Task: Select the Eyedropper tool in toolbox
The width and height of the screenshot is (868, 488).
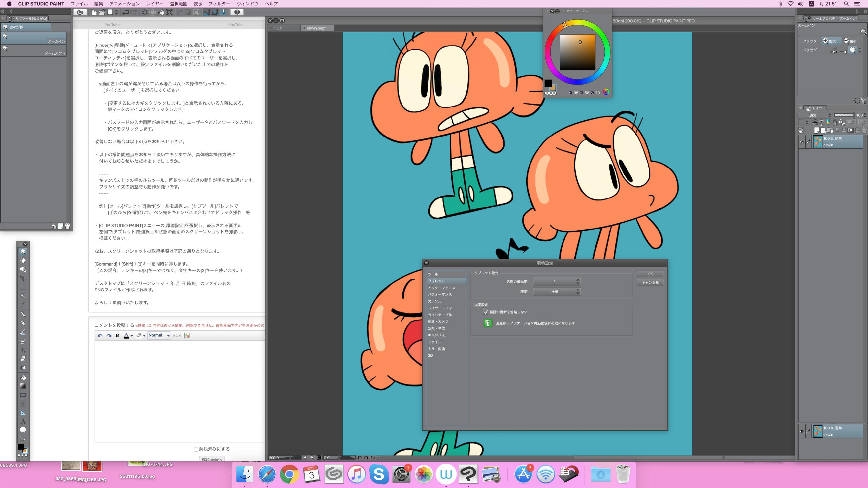Action: click(x=23, y=305)
